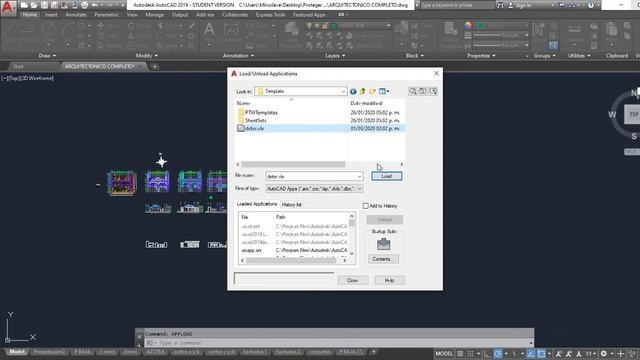Click the Close button in dialog
This screenshot has height=360, width=640.
pyautogui.click(x=353, y=280)
